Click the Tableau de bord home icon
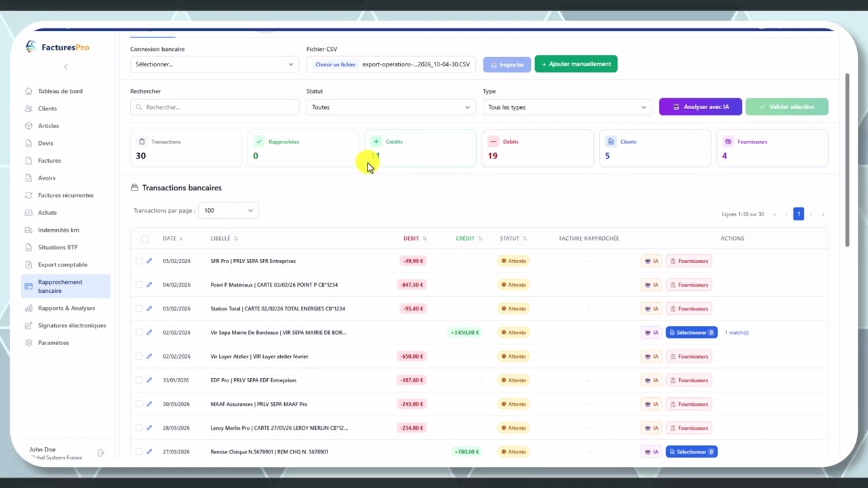 click(28, 91)
